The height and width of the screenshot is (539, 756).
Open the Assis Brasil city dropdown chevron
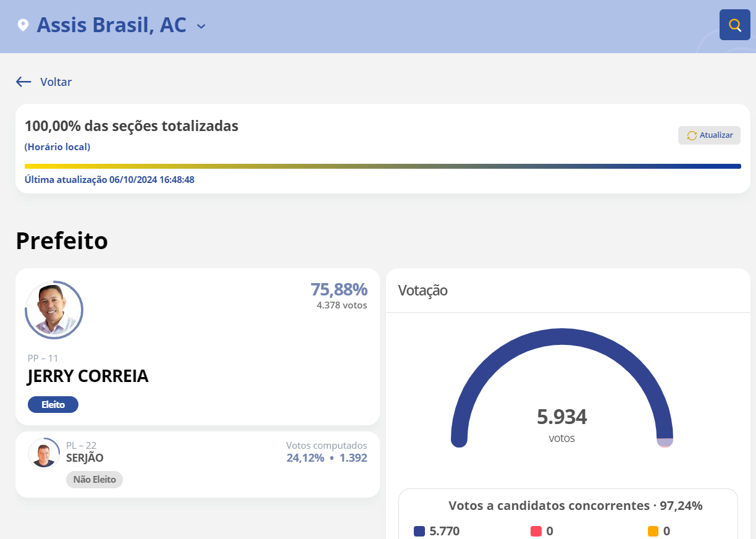(201, 26)
